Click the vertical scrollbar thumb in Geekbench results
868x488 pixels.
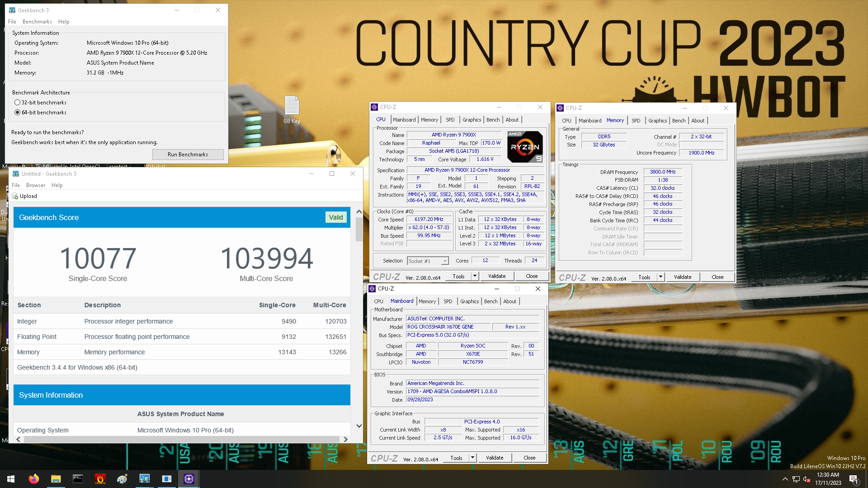point(359,229)
